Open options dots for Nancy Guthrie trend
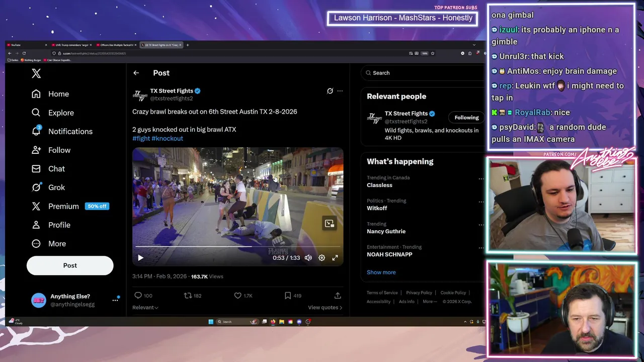Viewport: 644px width, 362px height. tap(481, 225)
